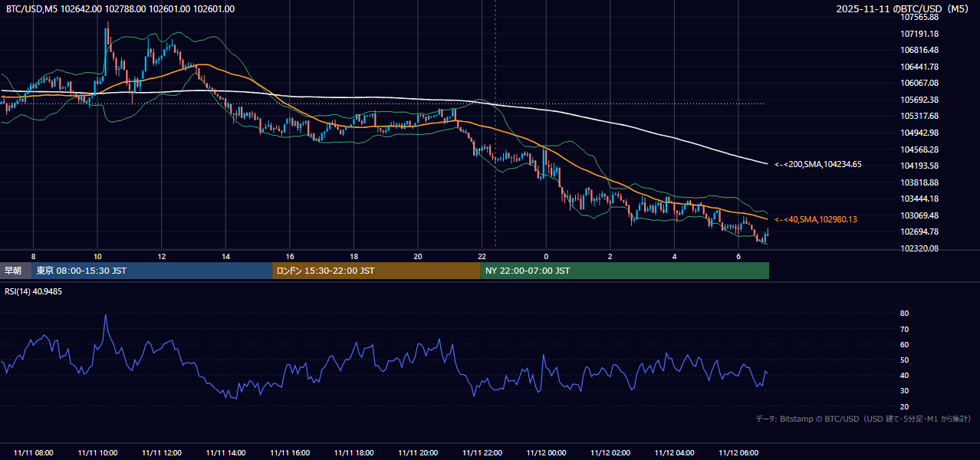Click price axis value 106816.48
Screen dimensions: 980x460
point(919,50)
